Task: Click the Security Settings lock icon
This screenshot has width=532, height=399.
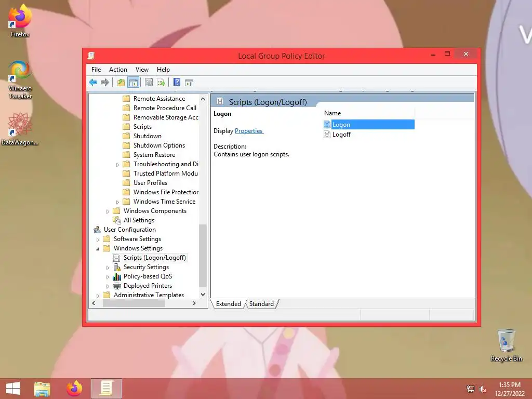Action: (117, 267)
